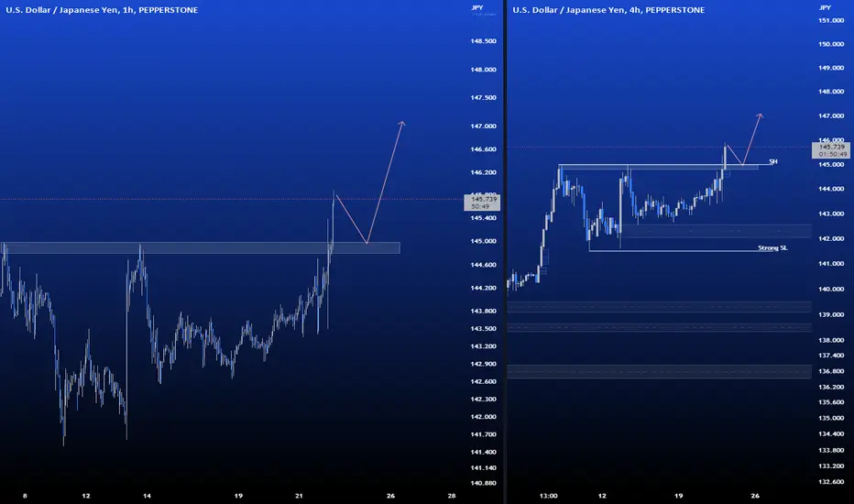Click 149.000 on the 4h price axis

[x=831, y=68]
